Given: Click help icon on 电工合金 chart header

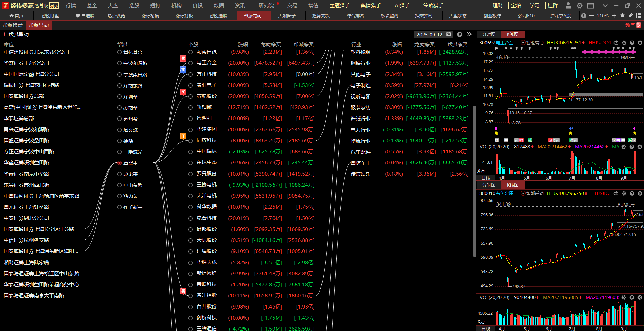Looking at the screenshot, I should [x=632, y=43].
